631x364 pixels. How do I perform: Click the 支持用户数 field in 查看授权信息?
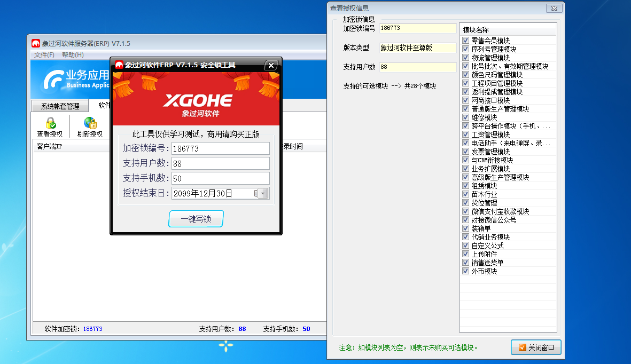[418, 67]
